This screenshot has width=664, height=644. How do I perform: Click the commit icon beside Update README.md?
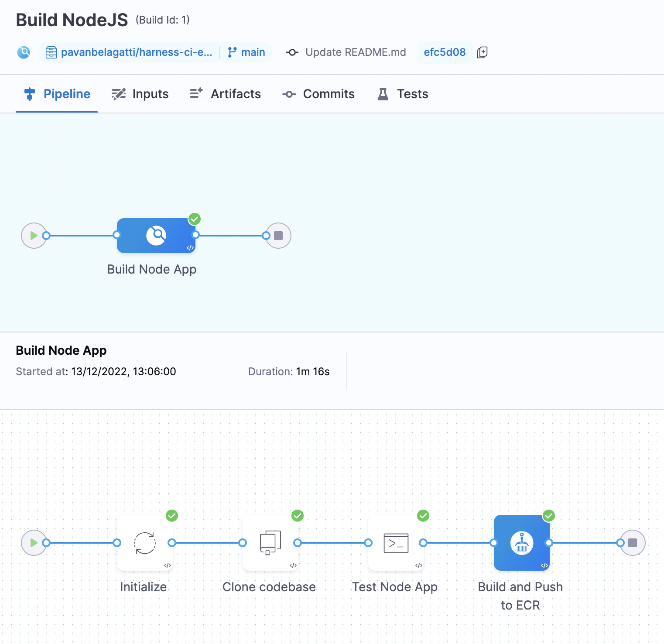292,52
